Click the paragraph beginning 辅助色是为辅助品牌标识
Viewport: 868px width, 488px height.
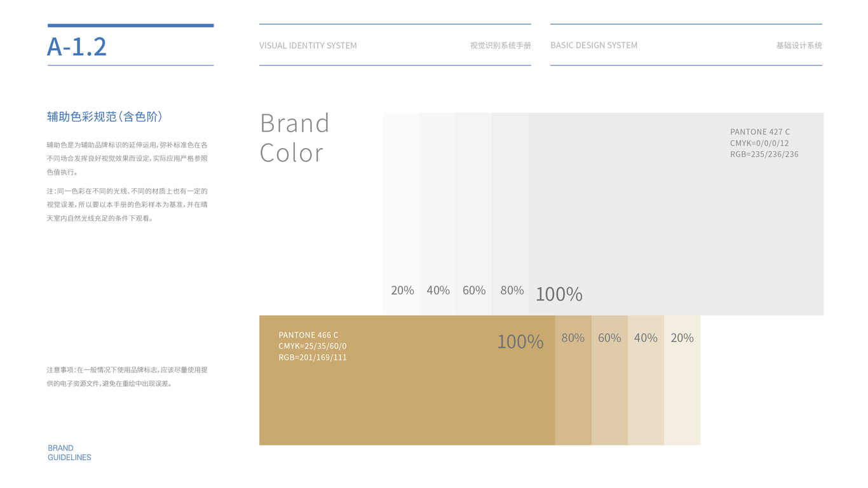tap(127, 158)
